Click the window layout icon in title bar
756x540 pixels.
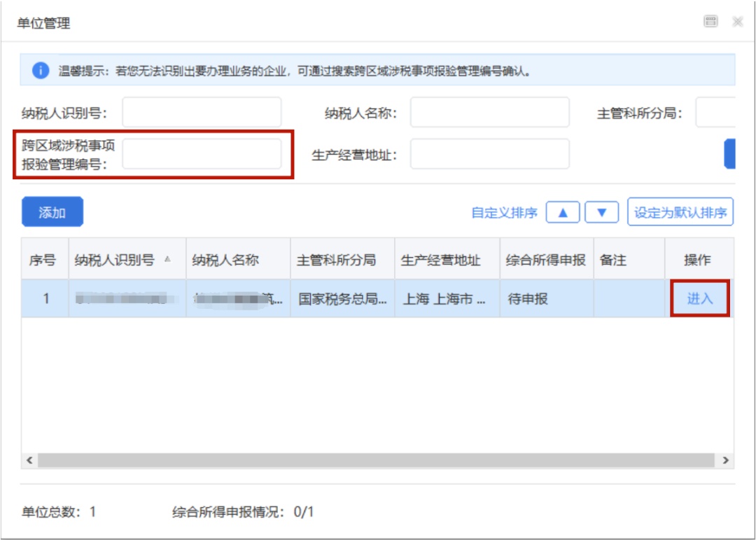click(x=710, y=21)
